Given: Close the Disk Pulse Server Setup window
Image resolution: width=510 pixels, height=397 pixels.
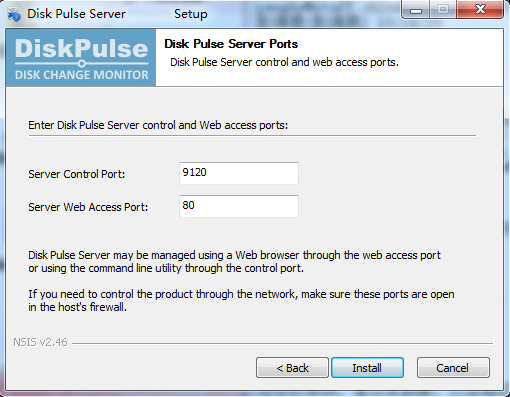Looking at the screenshot, I should pyautogui.click(x=480, y=10).
